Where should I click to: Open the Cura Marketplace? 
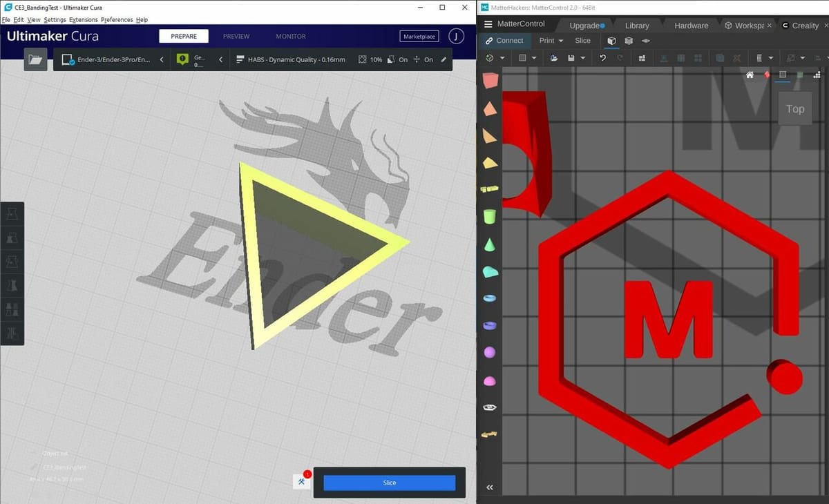[419, 37]
